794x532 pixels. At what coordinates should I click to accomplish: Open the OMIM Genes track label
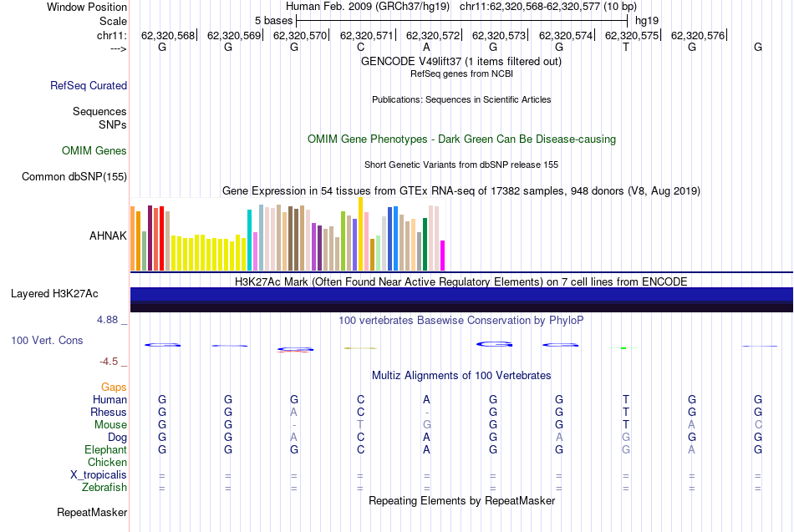94,151
